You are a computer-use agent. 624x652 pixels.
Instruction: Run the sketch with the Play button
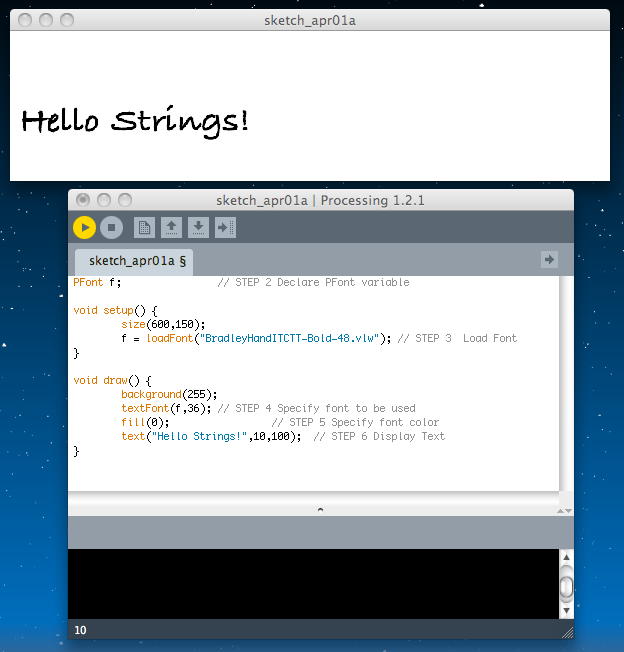click(84, 227)
